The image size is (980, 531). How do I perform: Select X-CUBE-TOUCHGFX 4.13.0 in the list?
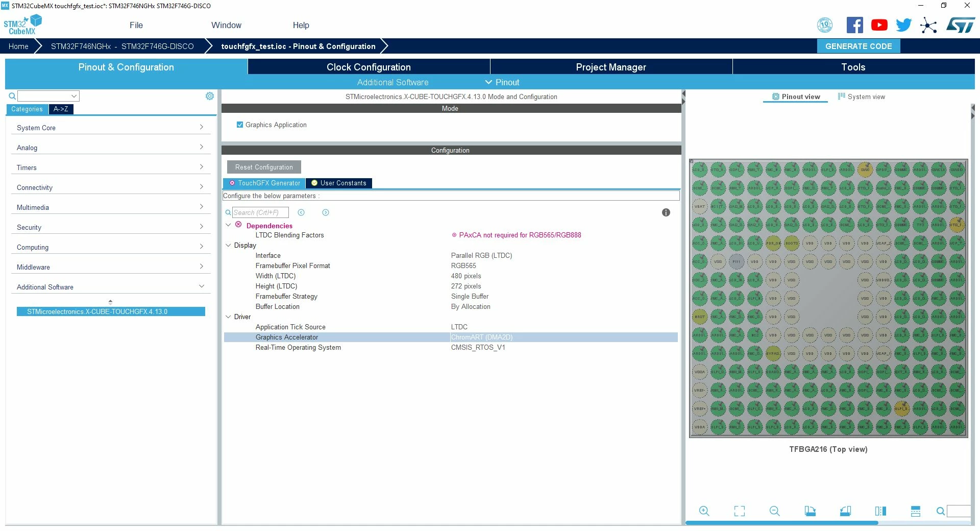point(111,311)
